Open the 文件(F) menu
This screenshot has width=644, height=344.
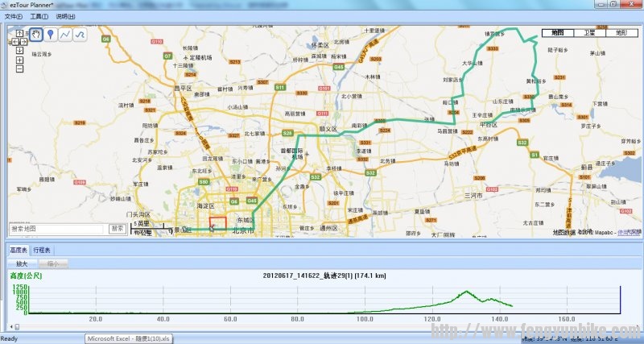click(x=14, y=16)
